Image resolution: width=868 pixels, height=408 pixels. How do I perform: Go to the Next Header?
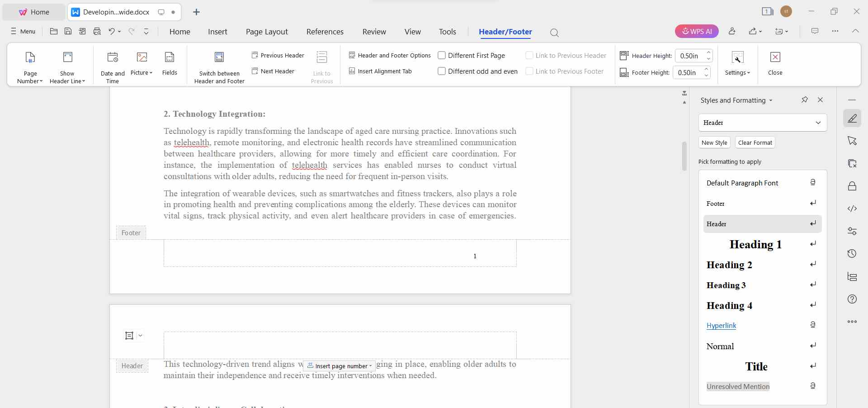point(273,71)
